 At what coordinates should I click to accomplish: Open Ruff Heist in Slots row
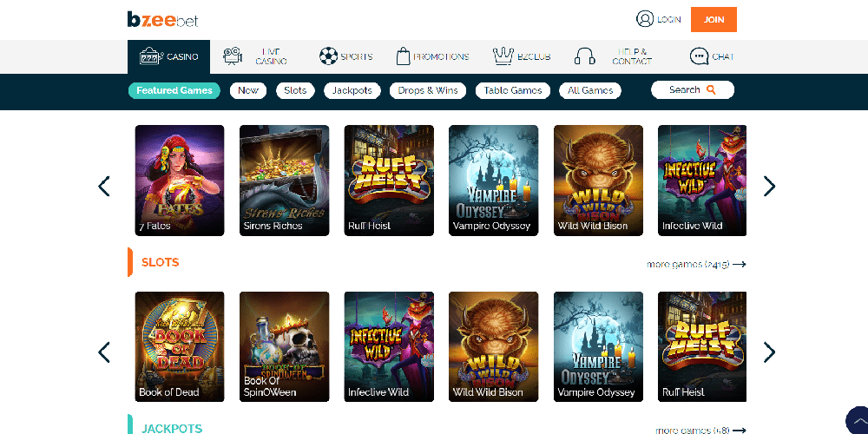(702, 346)
